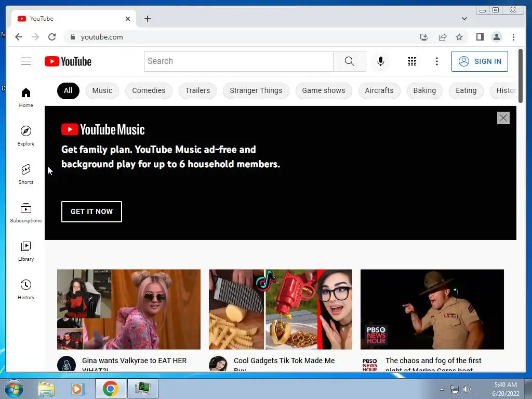The height and width of the screenshot is (399, 532).
Task: Open Windows Media Player from the taskbar
Action: coord(77,389)
